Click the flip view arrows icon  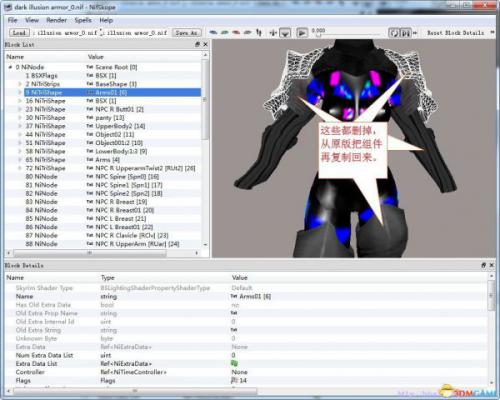click(259, 32)
